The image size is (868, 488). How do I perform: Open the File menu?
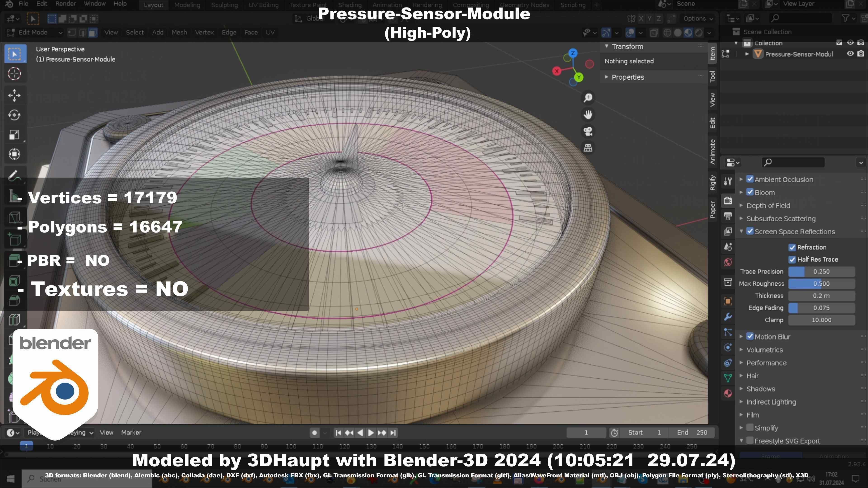23,4
